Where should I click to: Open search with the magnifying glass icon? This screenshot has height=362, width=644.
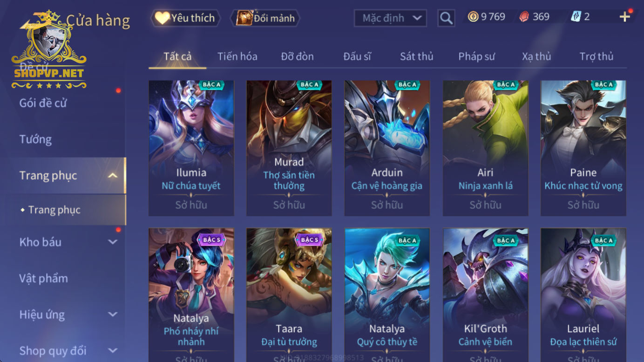coord(446,18)
